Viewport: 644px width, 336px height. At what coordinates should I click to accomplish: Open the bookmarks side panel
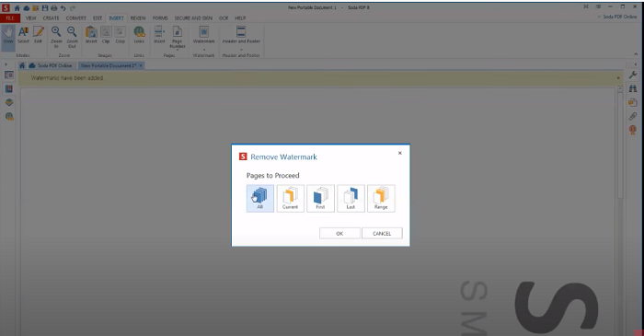click(x=9, y=89)
